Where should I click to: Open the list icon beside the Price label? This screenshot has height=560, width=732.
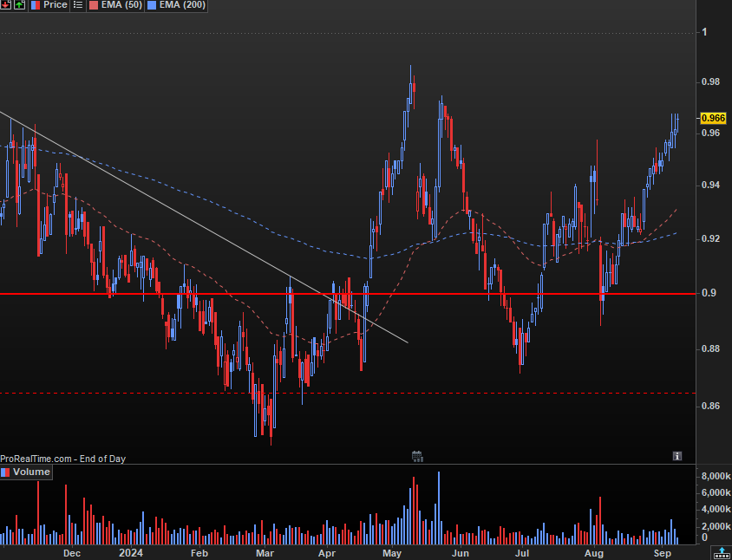click(x=78, y=5)
